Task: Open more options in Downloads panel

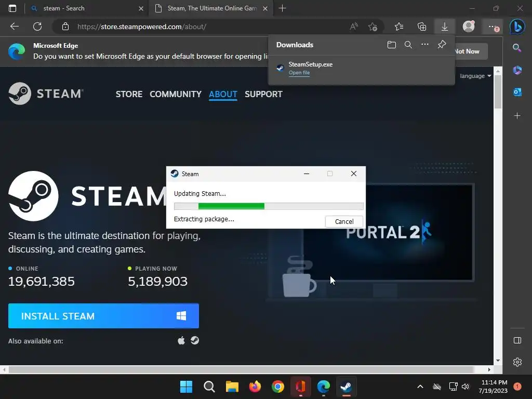Action: point(425,45)
